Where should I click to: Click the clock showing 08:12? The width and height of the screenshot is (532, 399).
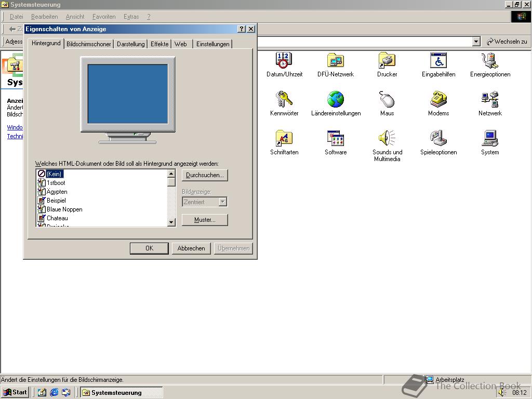(x=519, y=393)
